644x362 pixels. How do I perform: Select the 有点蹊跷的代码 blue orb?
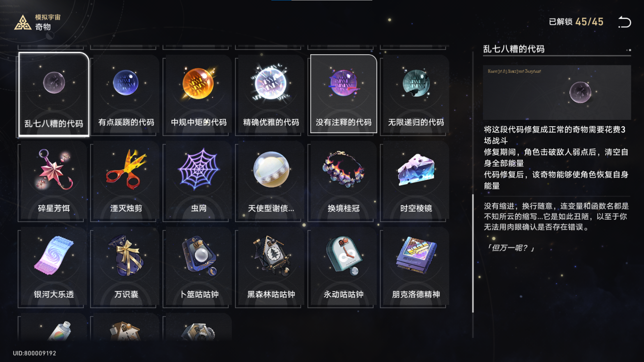[x=126, y=95]
